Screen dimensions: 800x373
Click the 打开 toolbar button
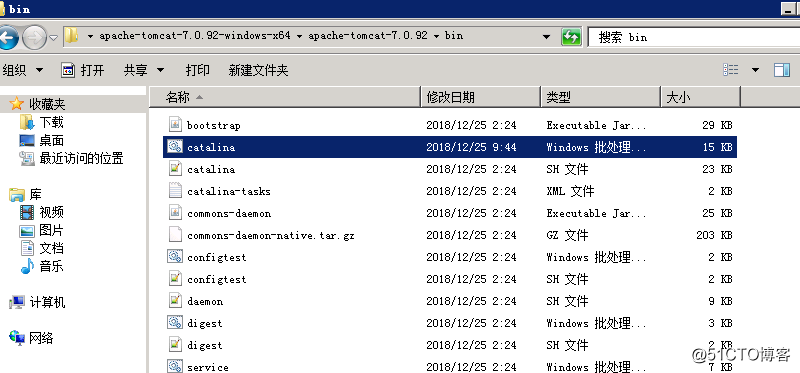point(83,70)
